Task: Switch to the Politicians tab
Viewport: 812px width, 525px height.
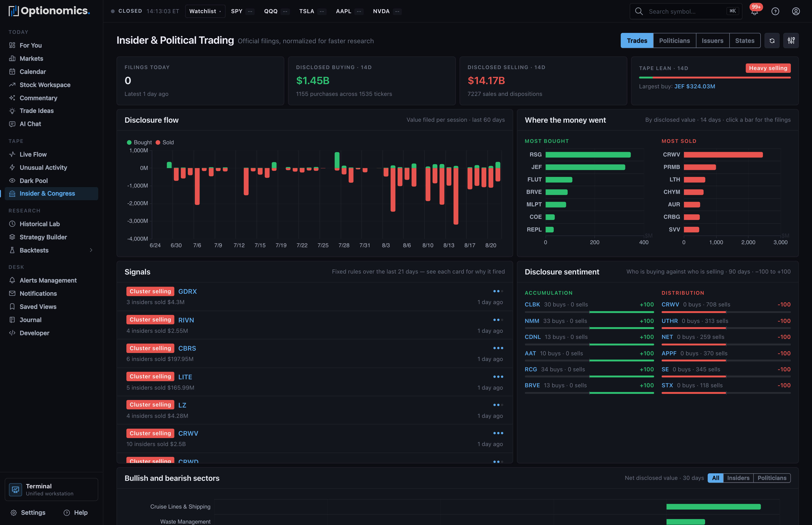Action: tap(674, 41)
